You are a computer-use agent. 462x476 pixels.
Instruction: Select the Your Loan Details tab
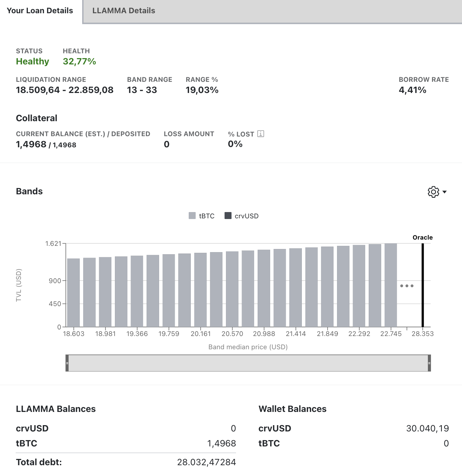40,11
